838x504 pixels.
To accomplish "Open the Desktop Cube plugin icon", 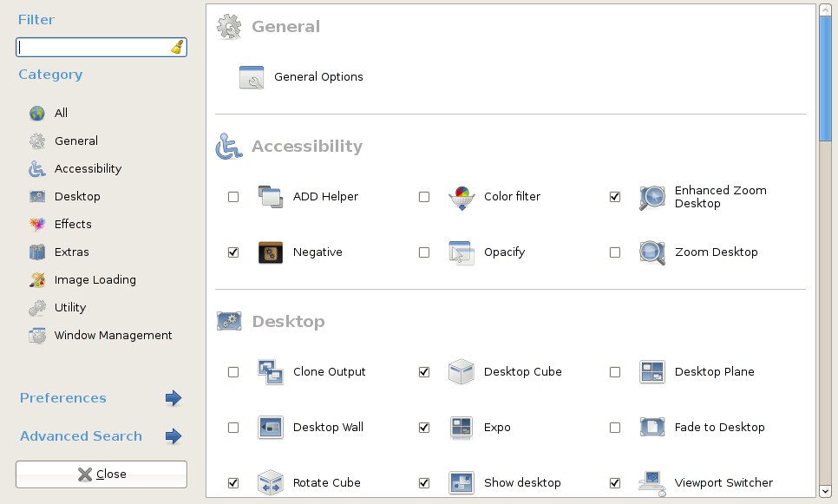I will pos(462,372).
